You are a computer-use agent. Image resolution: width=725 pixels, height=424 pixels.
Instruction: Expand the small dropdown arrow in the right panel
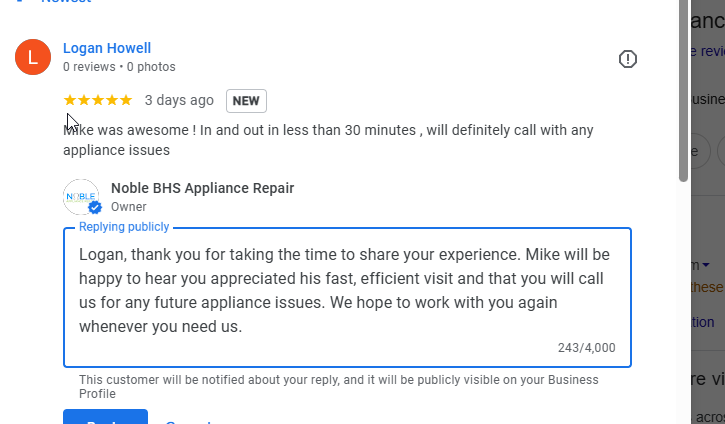(x=707, y=265)
